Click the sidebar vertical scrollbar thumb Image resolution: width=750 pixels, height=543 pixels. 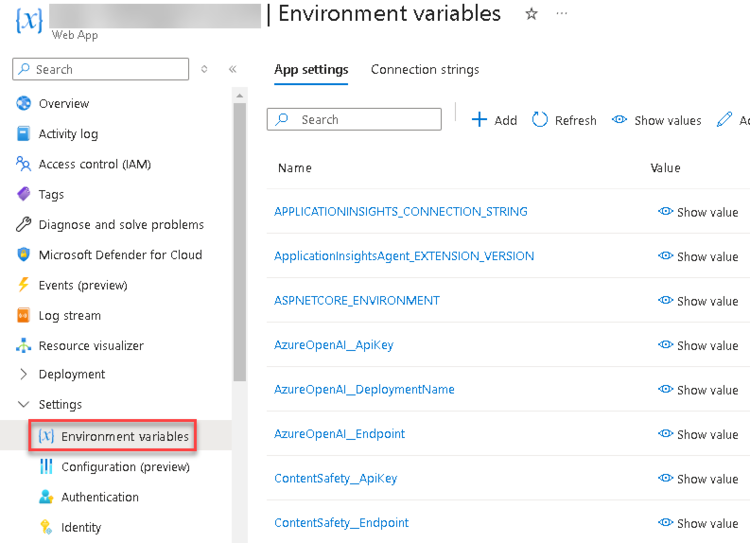click(x=240, y=242)
